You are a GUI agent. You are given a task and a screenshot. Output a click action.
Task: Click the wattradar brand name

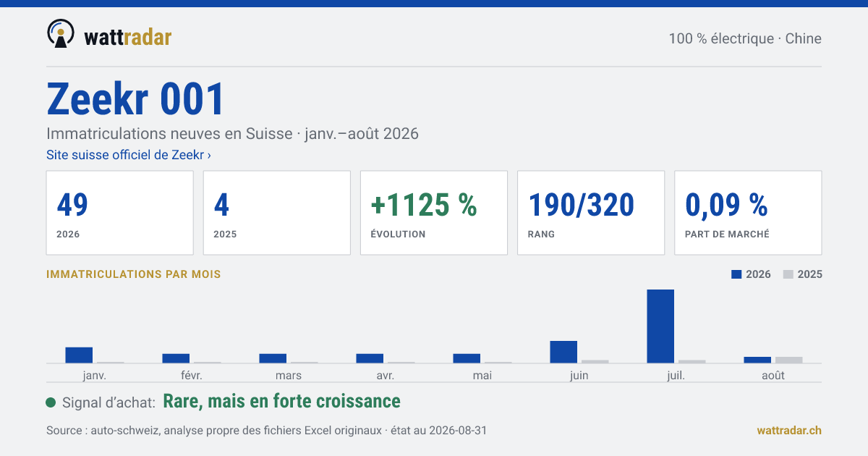click(x=128, y=37)
